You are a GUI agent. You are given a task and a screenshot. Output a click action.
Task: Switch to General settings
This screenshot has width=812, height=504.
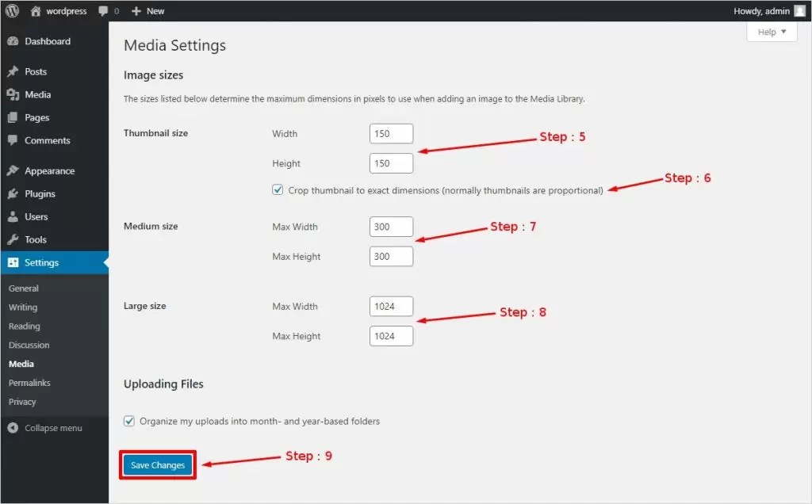click(x=24, y=288)
